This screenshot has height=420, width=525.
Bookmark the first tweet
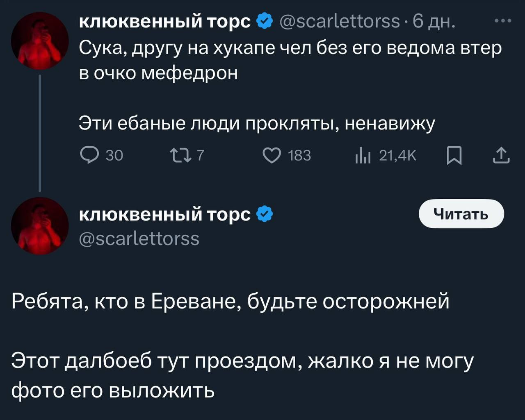point(454,156)
